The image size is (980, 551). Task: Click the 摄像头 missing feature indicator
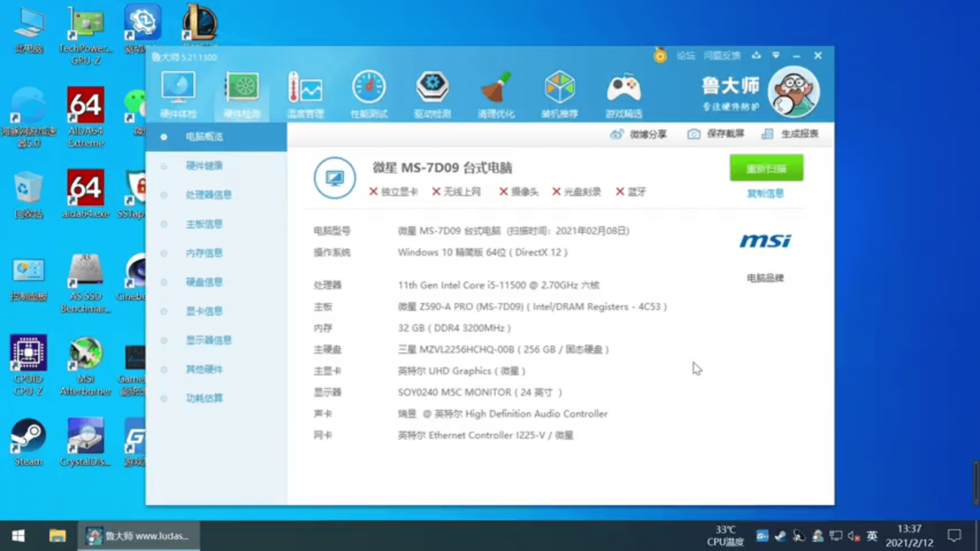[519, 192]
